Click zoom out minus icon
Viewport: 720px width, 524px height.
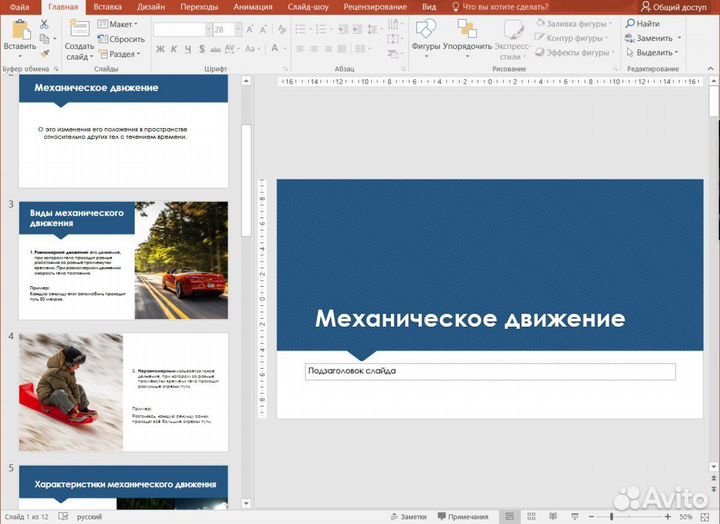[591, 517]
